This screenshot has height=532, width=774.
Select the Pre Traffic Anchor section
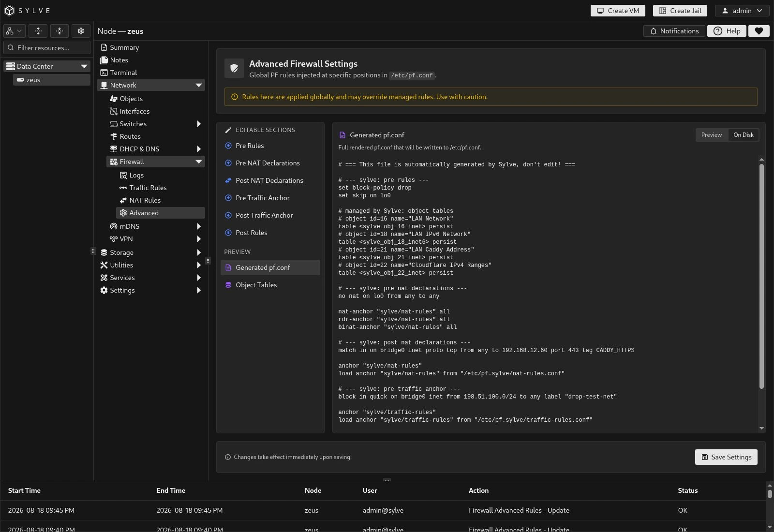point(270,198)
